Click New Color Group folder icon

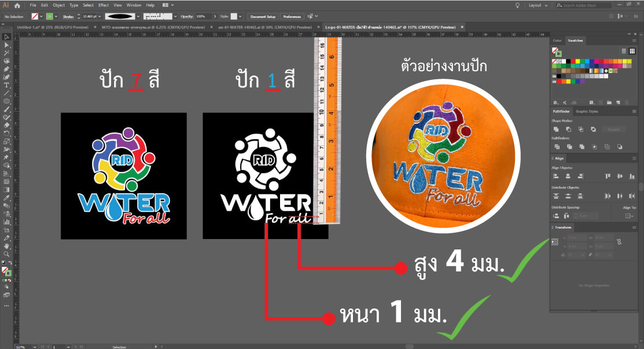pos(609,102)
